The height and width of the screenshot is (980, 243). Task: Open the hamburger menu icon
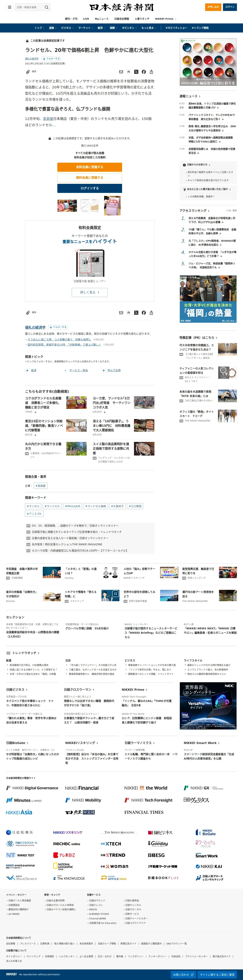tap(9, 7)
